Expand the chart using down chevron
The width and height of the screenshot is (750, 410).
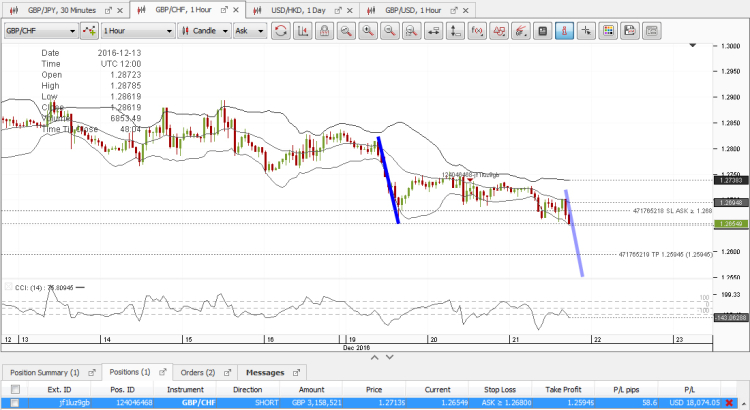point(389,357)
